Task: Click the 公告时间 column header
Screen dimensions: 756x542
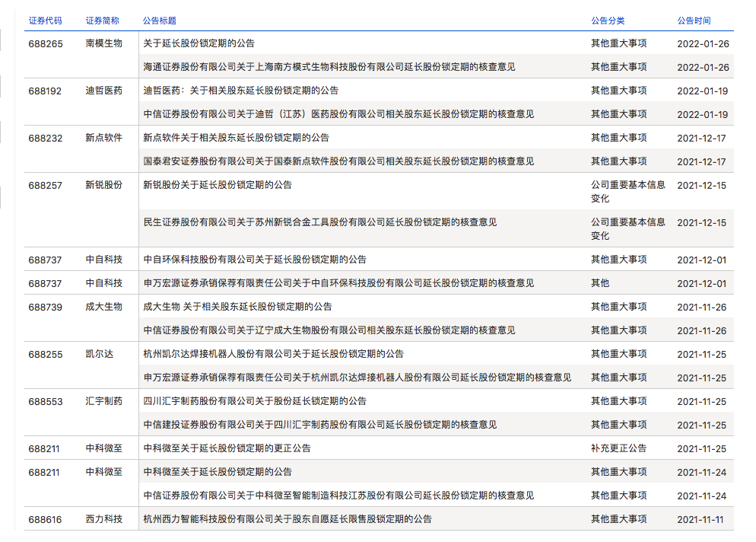Action: click(694, 21)
